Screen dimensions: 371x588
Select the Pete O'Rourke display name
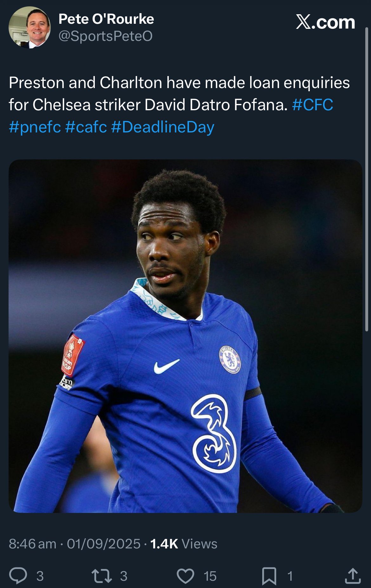[x=106, y=19]
